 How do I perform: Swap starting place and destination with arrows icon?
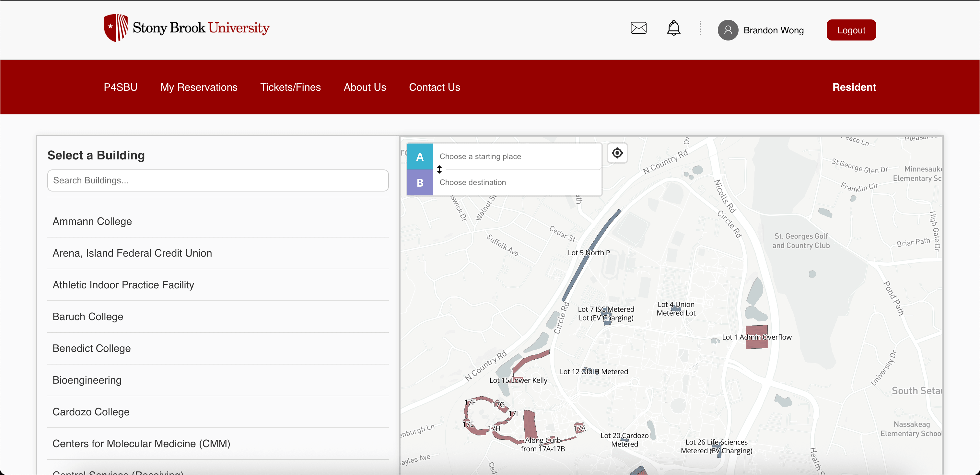439,169
